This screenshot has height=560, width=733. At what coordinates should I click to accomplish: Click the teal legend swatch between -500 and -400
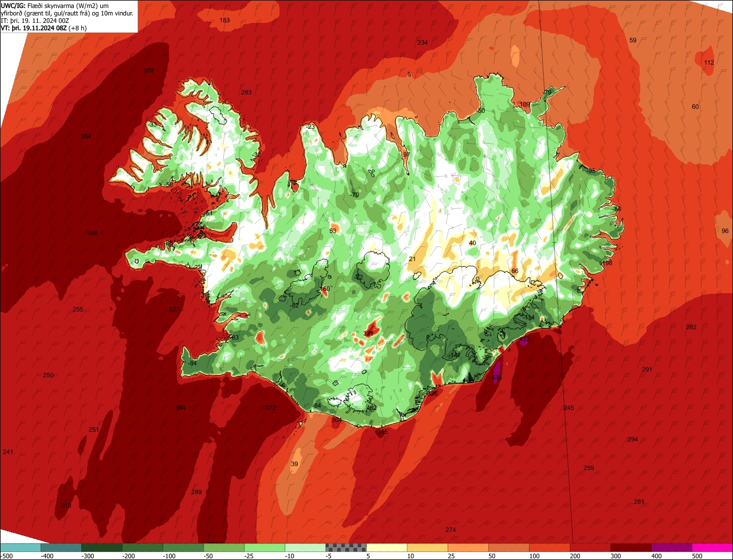[x=21, y=547]
